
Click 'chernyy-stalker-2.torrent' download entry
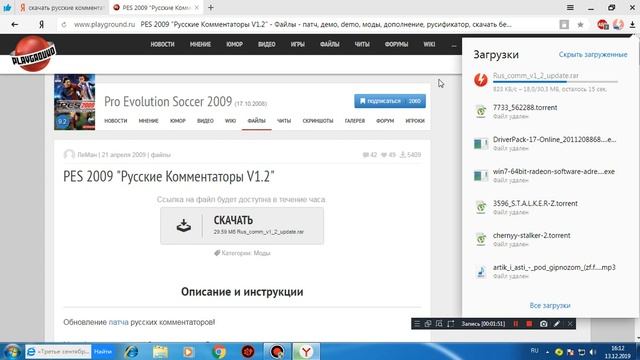(550, 239)
